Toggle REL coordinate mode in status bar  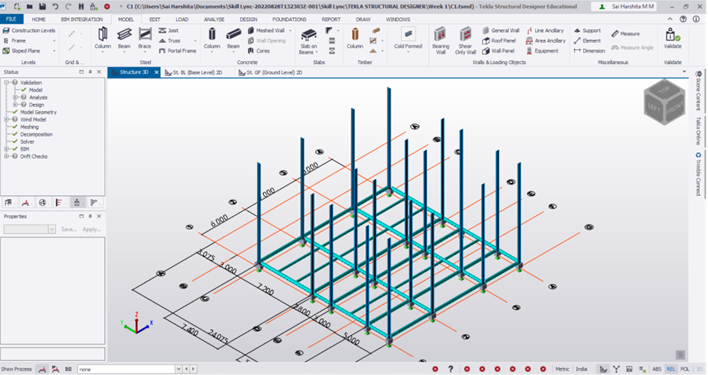671,369
